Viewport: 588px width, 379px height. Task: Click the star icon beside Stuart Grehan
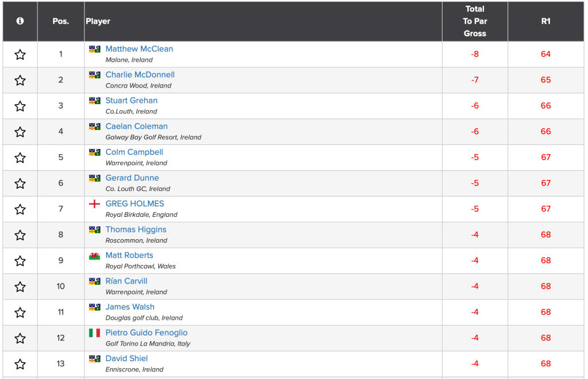(x=20, y=106)
